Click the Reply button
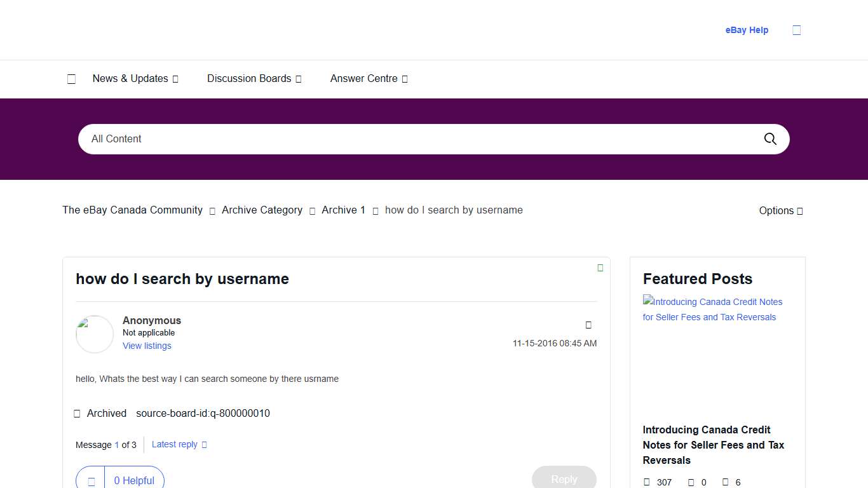Image resolution: width=868 pixels, height=488 pixels. [x=564, y=479]
